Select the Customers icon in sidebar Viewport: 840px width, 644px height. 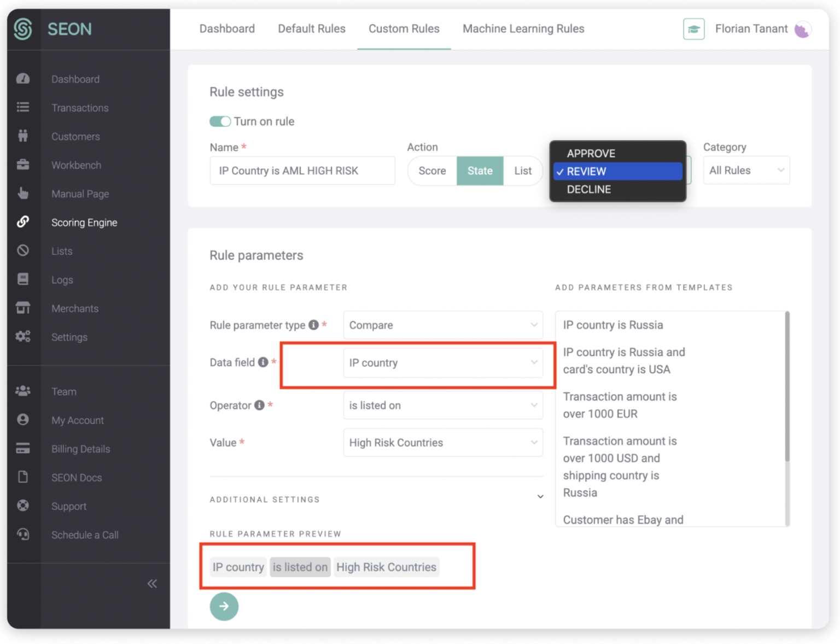coord(23,136)
